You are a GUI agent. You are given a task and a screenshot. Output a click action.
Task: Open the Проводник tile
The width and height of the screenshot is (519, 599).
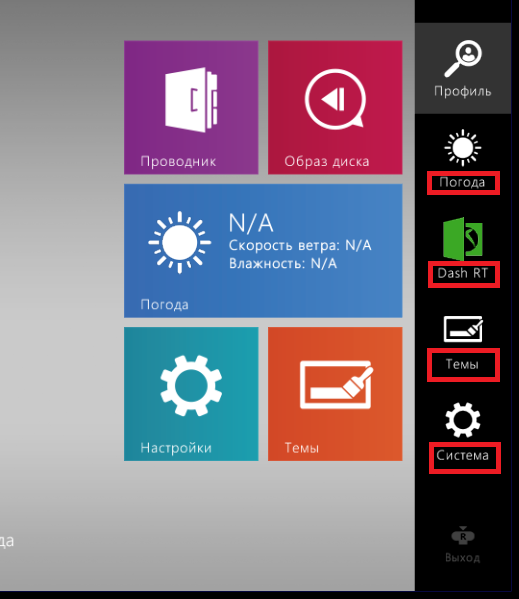pos(191,107)
